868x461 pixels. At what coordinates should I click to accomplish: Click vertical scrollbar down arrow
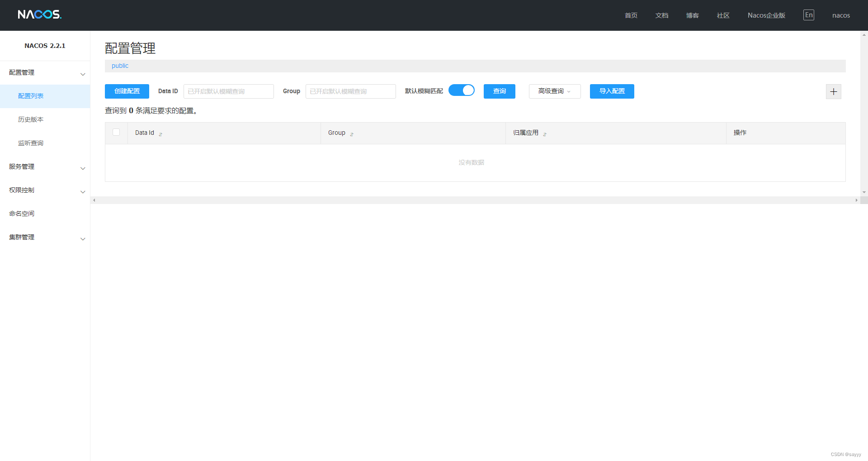864,192
